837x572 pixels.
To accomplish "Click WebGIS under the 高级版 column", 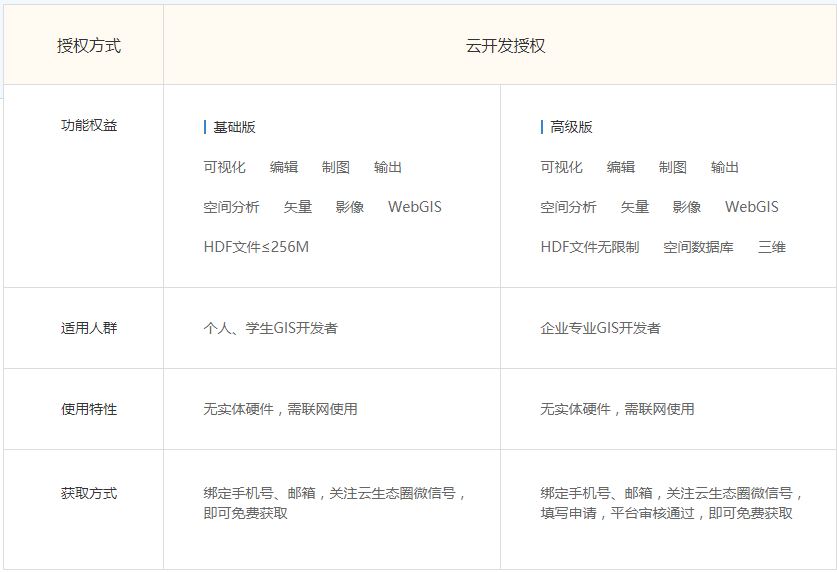I will coord(751,207).
